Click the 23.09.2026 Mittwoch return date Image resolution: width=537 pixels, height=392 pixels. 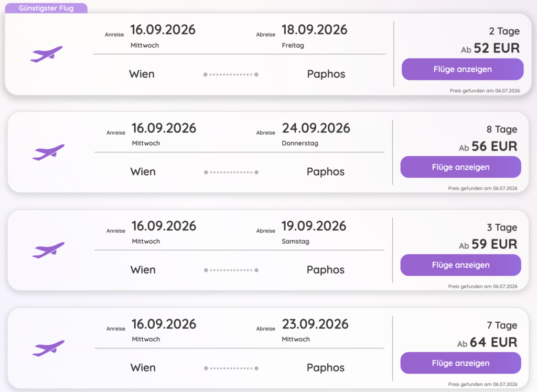[315, 330]
